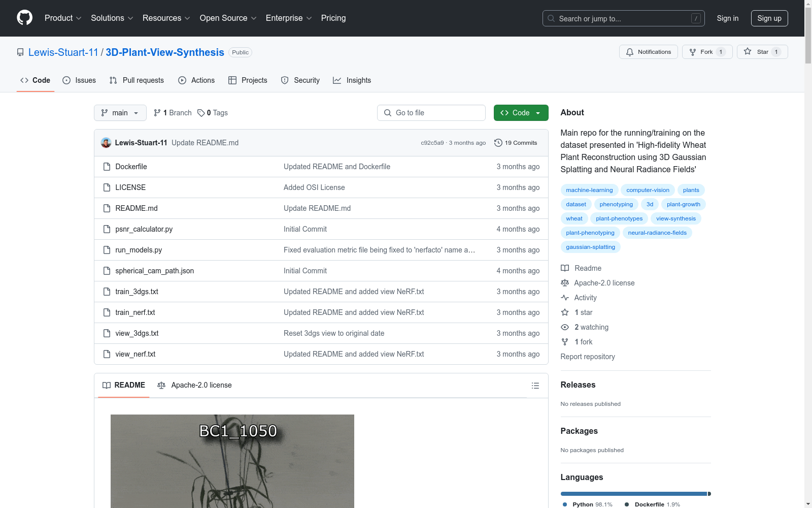Image resolution: width=812 pixels, height=508 pixels.
Task: Click the GitHub logo icon
Action: 24,18
